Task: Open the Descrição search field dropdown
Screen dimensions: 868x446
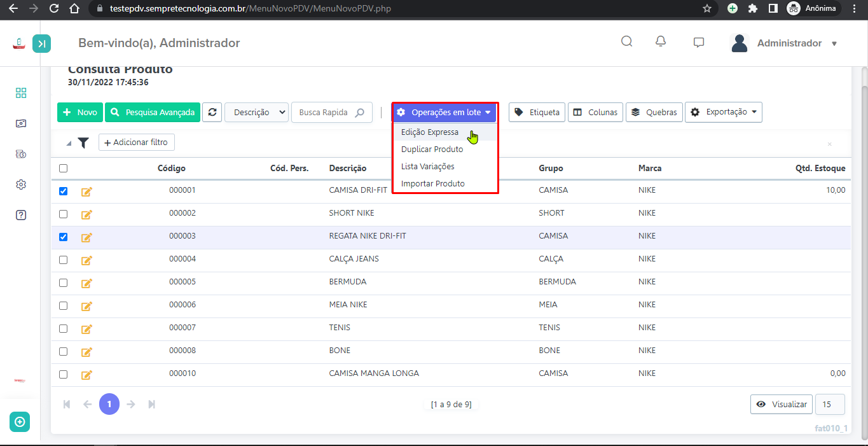Action: pyautogui.click(x=256, y=112)
